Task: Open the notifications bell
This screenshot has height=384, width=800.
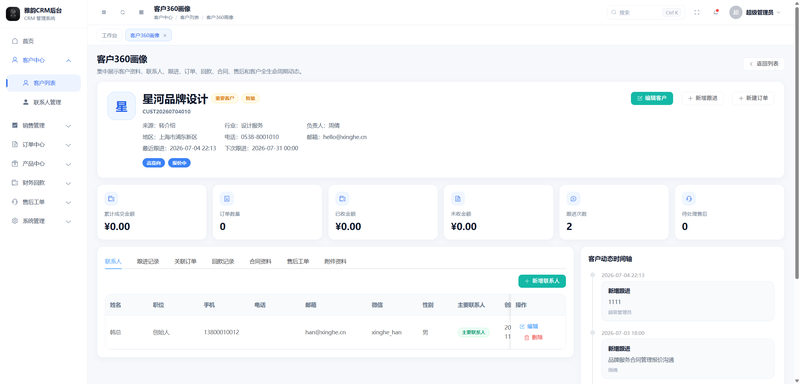Action: click(x=716, y=12)
